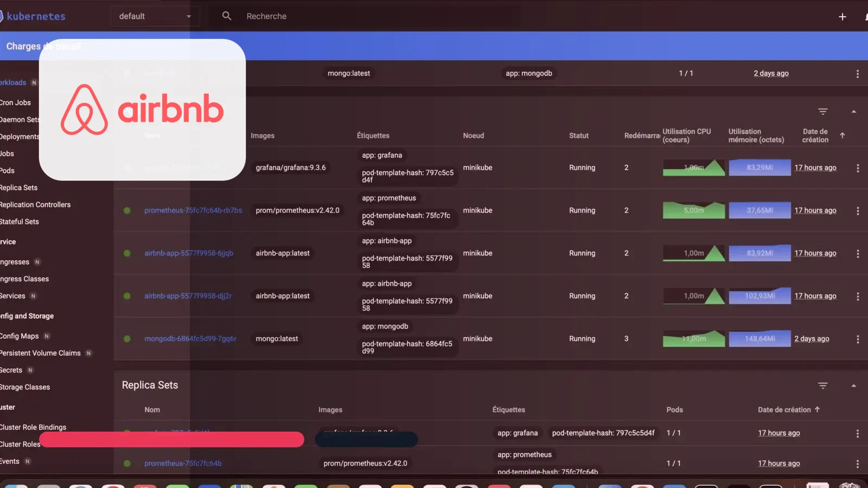Go to Persistent Volume Claims in sidebar
The height and width of the screenshot is (488, 868).
coord(40,353)
